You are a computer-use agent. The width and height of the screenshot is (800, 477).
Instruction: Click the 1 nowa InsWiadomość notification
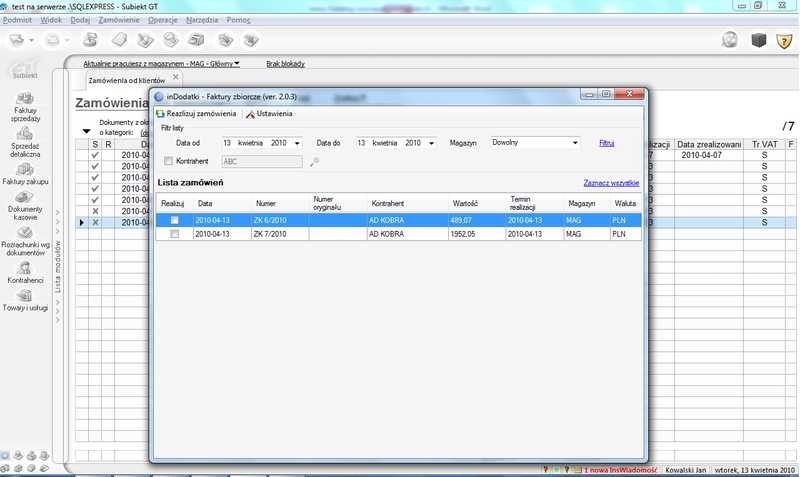pyautogui.click(x=620, y=470)
